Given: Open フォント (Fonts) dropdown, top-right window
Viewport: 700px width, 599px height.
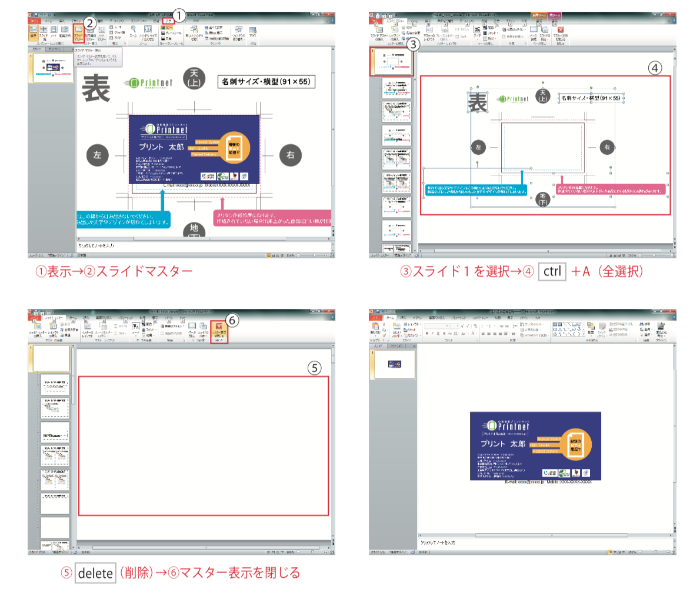Looking at the screenshot, I should [491, 32].
